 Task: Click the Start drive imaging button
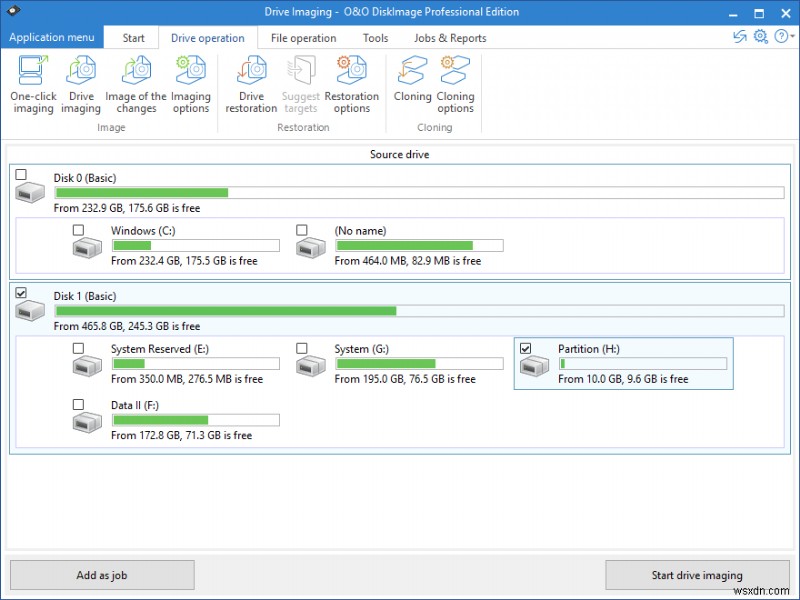pos(696,575)
